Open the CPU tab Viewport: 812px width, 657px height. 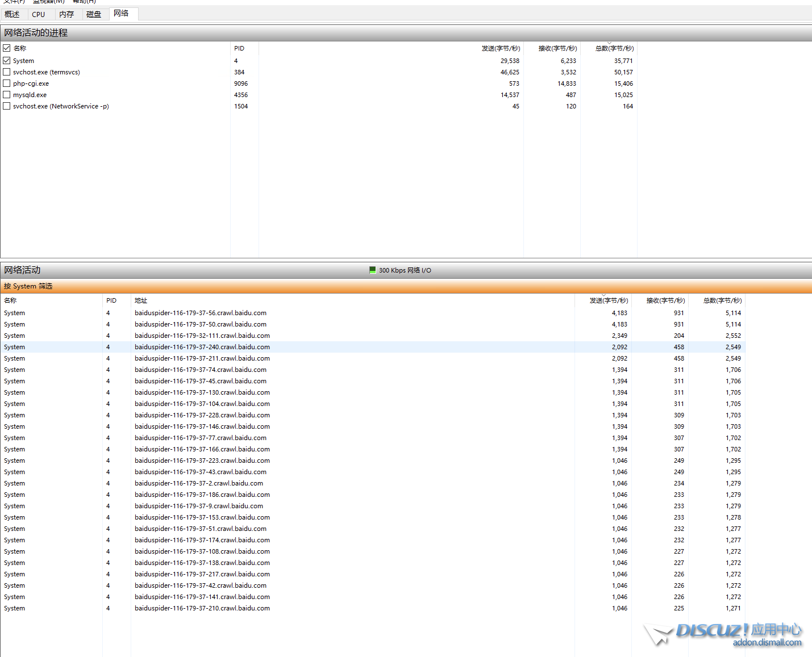39,14
